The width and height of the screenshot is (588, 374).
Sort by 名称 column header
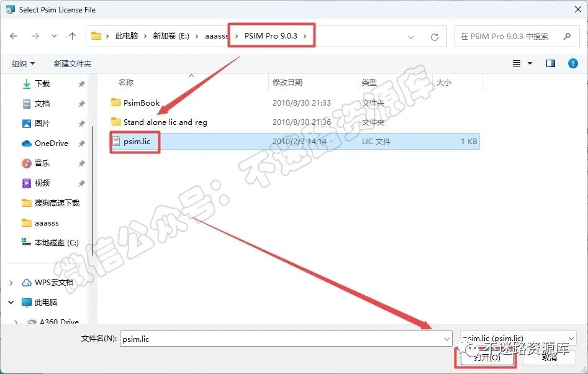tap(126, 83)
